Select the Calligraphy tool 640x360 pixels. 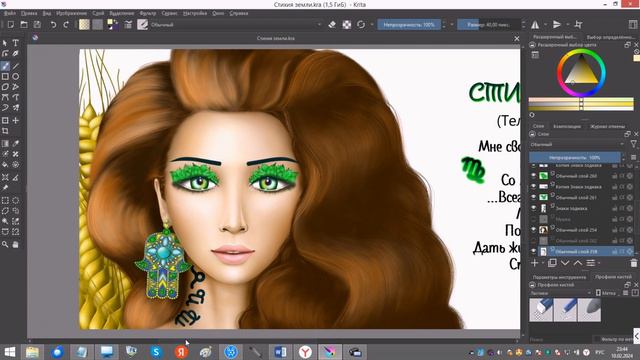pyautogui.click(x=16, y=53)
